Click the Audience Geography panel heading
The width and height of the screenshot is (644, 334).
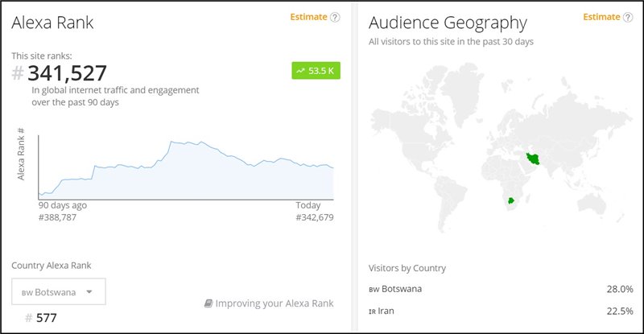coord(448,23)
